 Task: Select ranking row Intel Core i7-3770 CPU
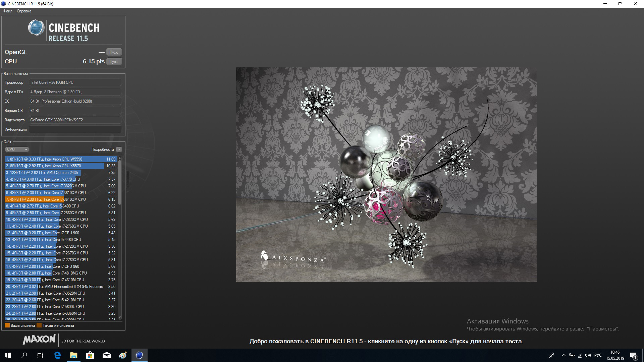pyautogui.click(x=61, y=179)
